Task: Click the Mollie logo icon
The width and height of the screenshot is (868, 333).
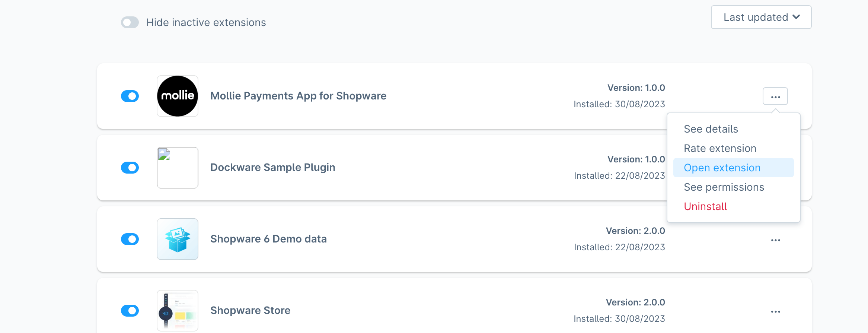Action: 178,96
